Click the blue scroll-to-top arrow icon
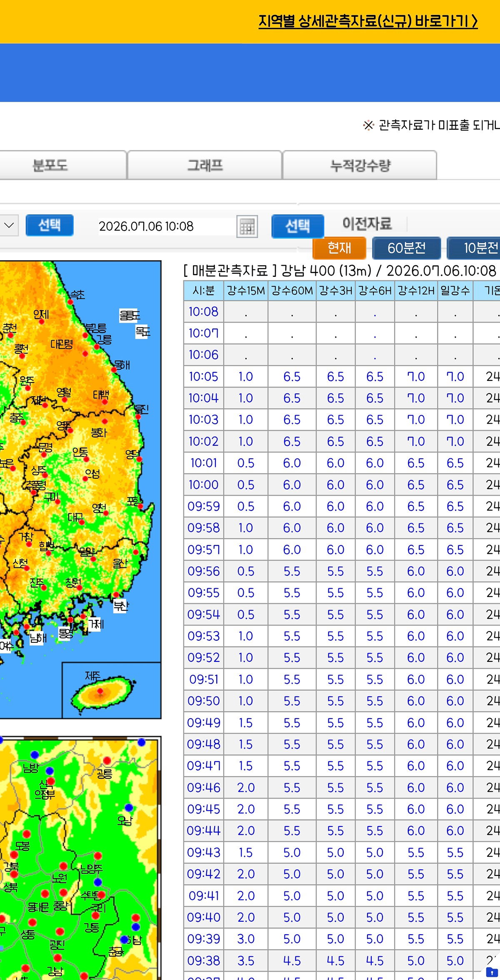 (492, 973)
